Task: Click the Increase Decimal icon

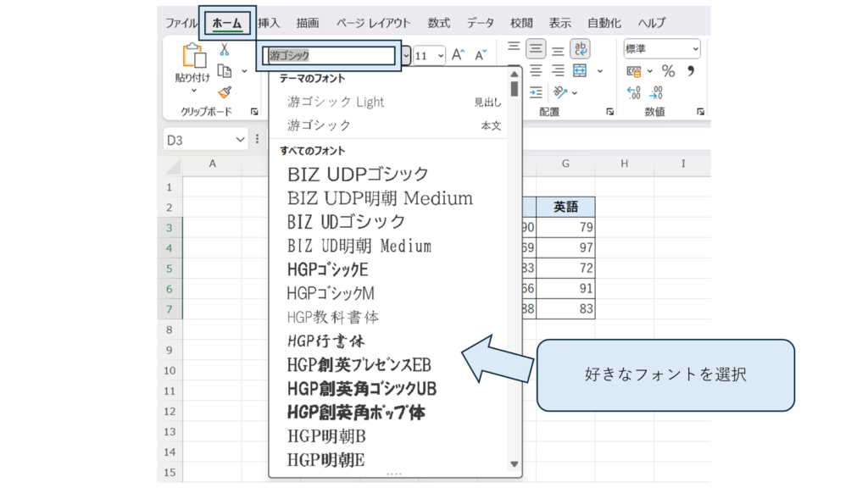Action: click(x=633, y=92)
